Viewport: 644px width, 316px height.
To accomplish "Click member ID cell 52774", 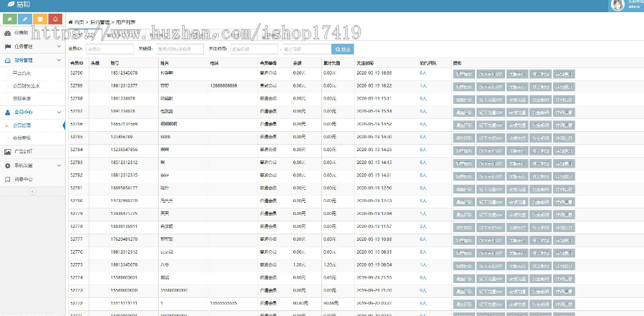I will 77,278.
